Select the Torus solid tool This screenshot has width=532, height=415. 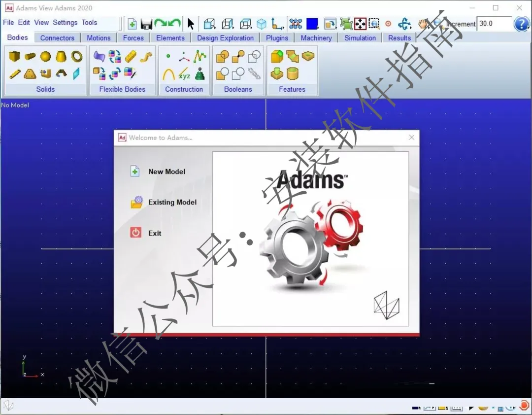(x=77, y=56)
